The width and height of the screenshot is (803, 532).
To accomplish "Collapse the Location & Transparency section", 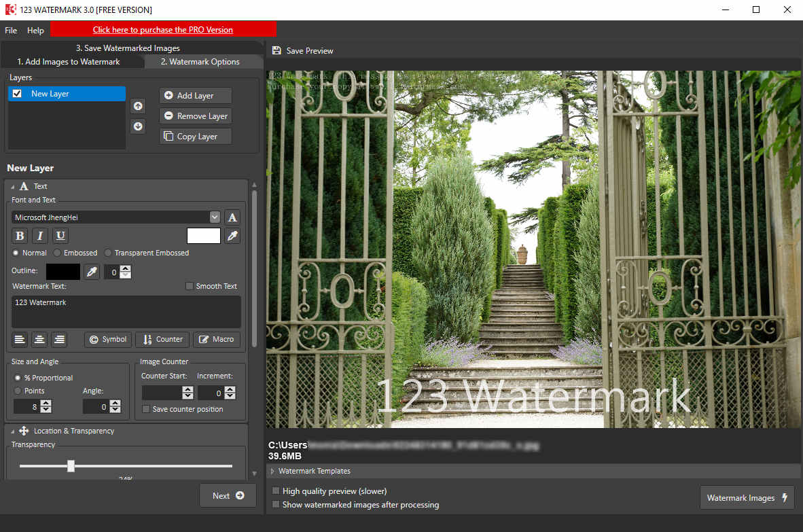I will point(12,431).
